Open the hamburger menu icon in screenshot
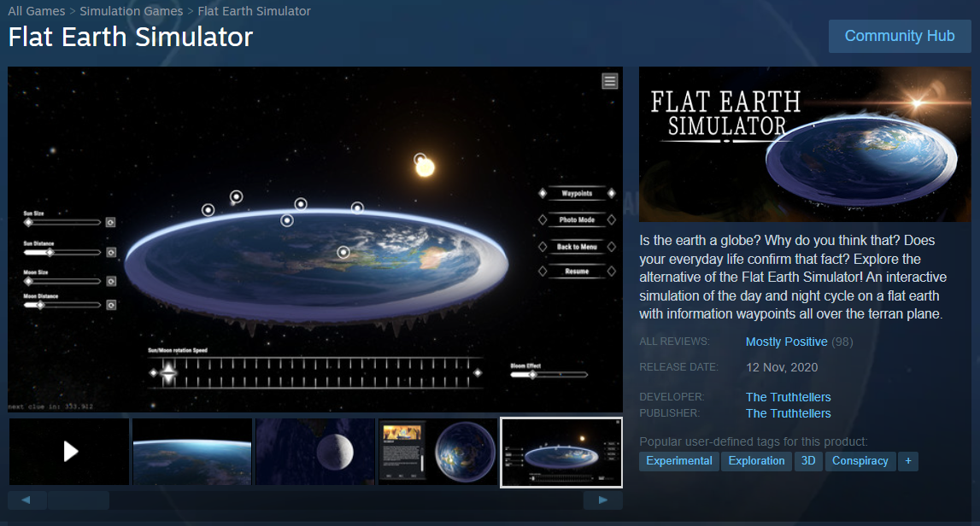This screenshot has width=980, height=526. point(609,81)
